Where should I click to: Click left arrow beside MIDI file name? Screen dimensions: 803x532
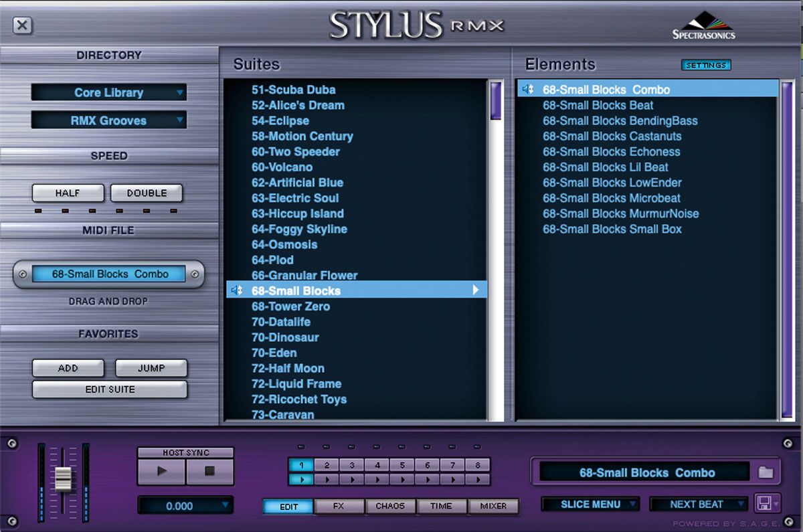click(23, 274)
